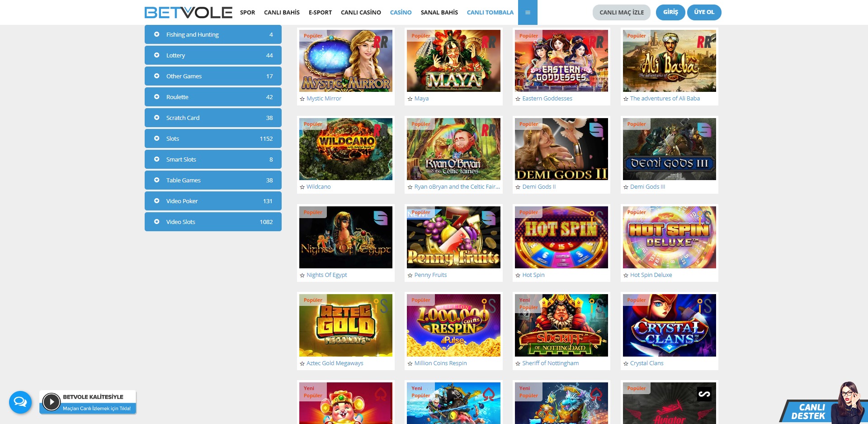Click star icon beside Sheriff of Nottingham
Image resolution: width=868 pixels, height=424 pixels.
(518, 363)
